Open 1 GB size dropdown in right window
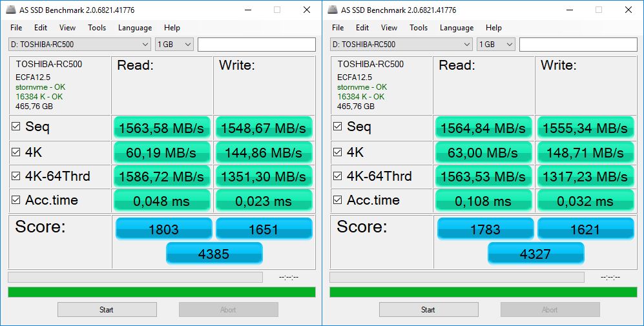Image resolution: width=644 pixels, height=326 pixels. 495,45
